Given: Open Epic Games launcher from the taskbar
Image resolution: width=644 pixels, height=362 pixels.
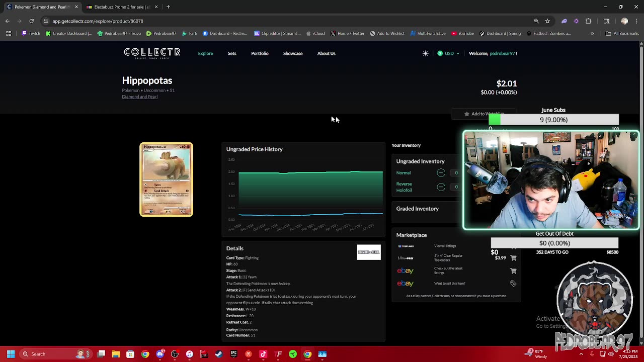Looking at the screenshot, I should coord(233,354).
